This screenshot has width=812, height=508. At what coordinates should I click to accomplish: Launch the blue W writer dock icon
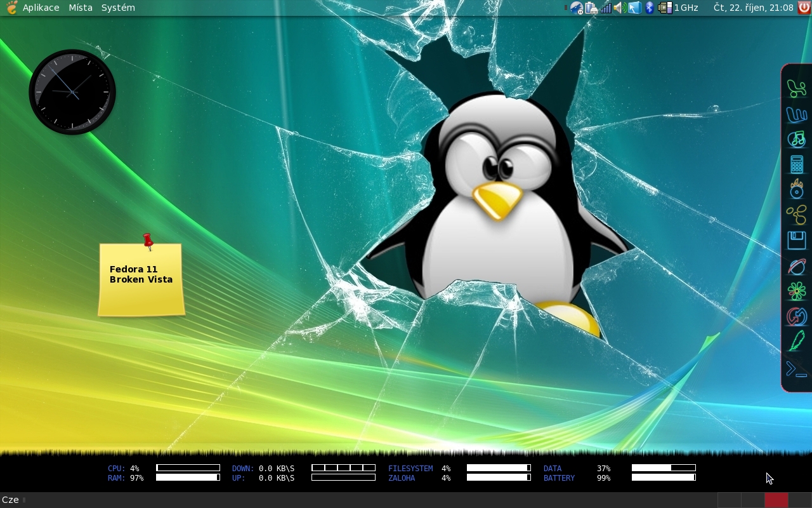point(797,114)
